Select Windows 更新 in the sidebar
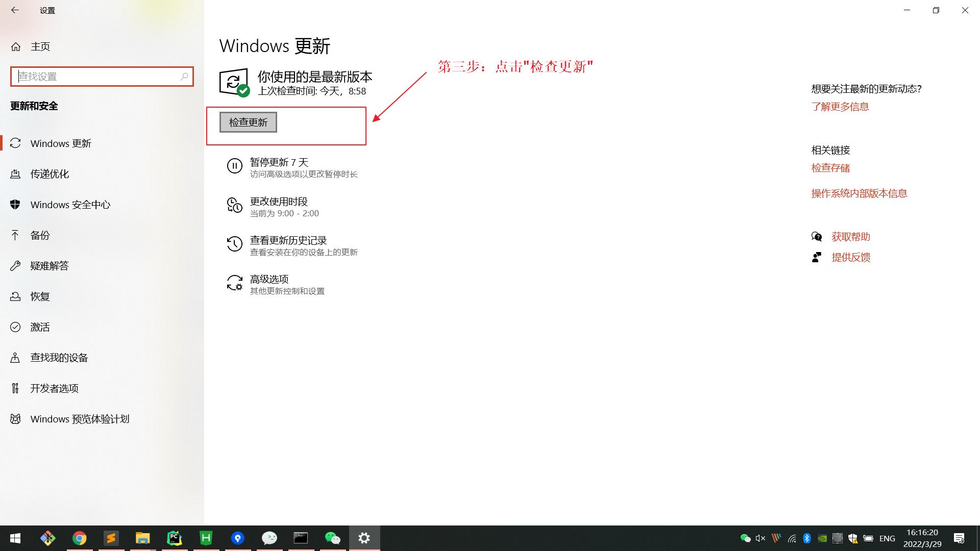 (60, 143)
